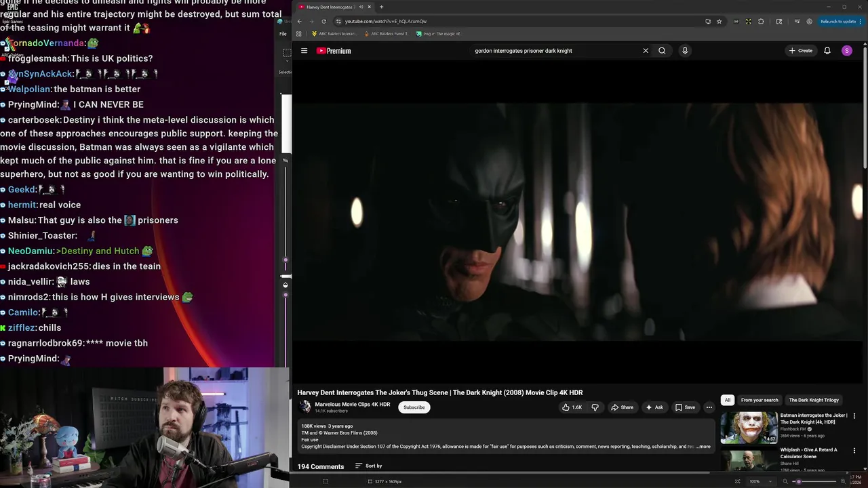This screenshot has width=868, height=488.
Task: Share the Harvey Dent video
Action: [x=622, y=407]
